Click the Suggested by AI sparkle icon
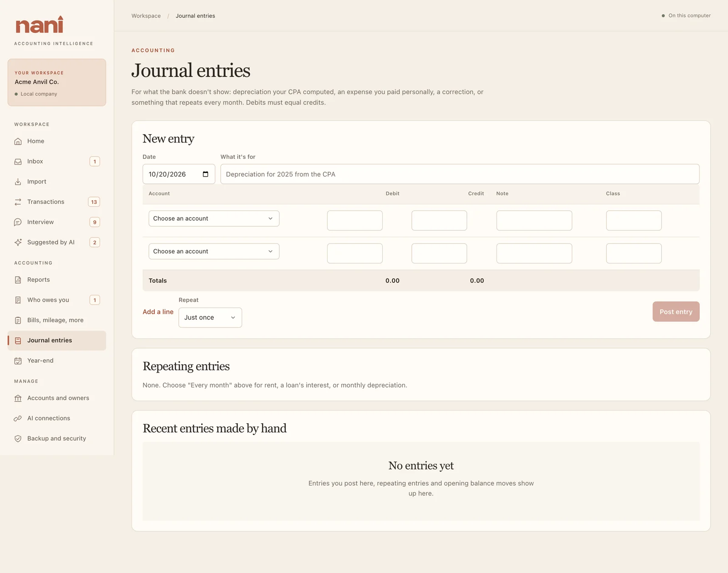 tap(18, 242)
